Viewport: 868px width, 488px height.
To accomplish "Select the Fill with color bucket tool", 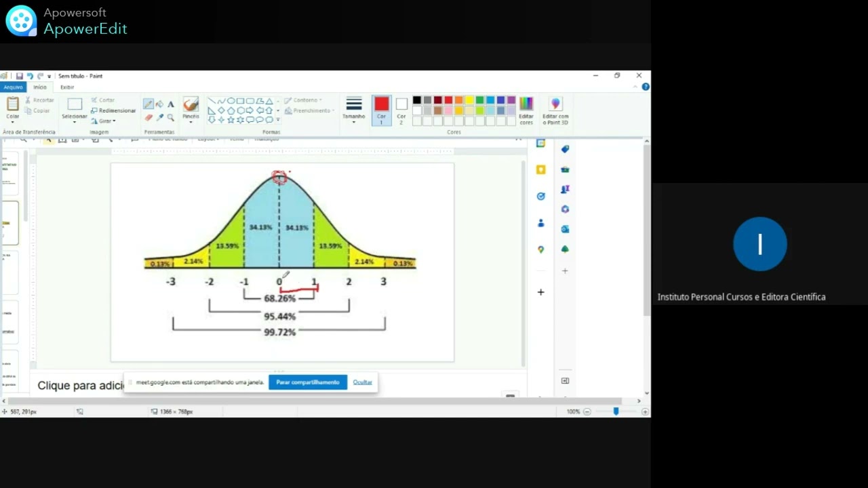I will [159, 104].
